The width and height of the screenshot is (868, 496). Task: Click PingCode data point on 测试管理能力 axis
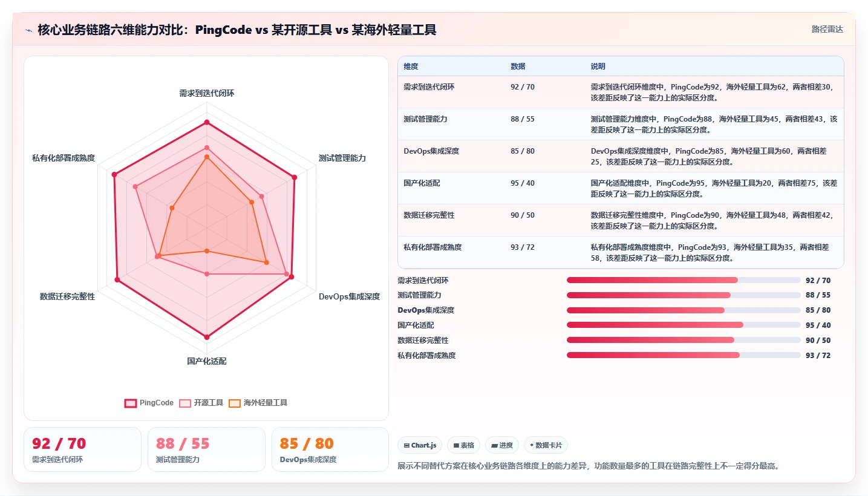pyautogui.click(x=295, y=178)
